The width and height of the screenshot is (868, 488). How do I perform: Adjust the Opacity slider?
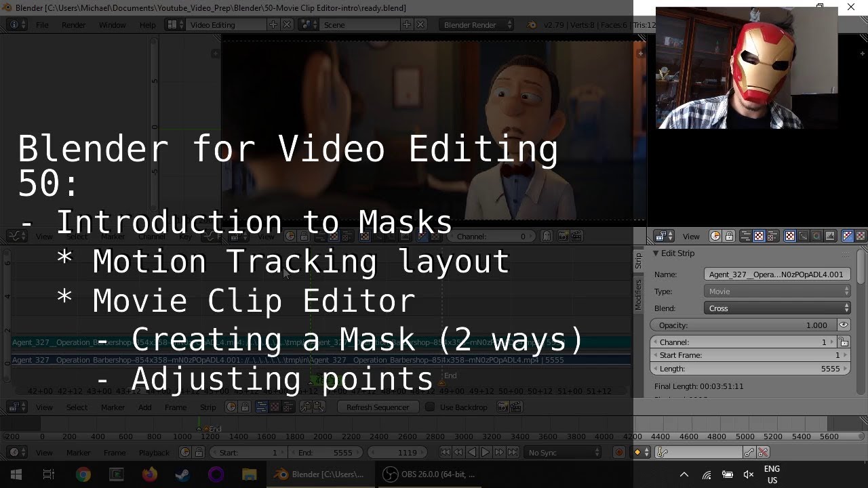point(743,325)
